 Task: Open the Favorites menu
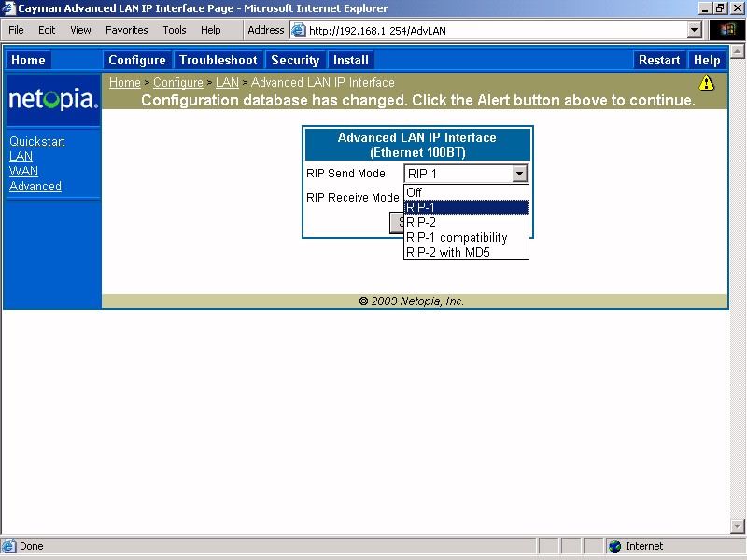click(x=127, y=30)
